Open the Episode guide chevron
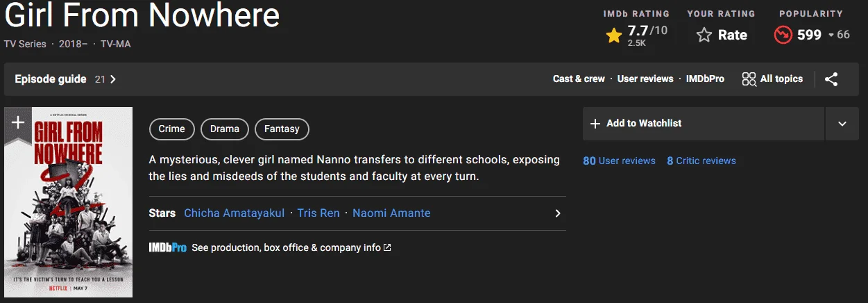This screenshot has height=303, width=868. [113, 79]
